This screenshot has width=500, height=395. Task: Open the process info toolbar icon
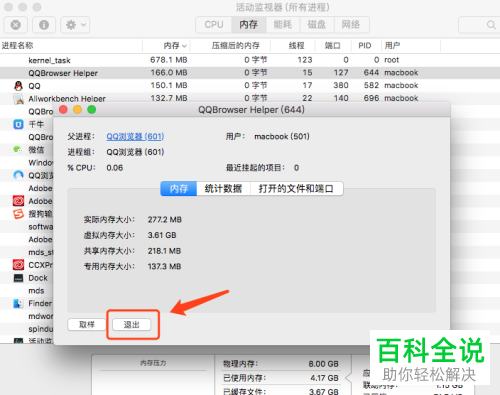coord(44,25)
